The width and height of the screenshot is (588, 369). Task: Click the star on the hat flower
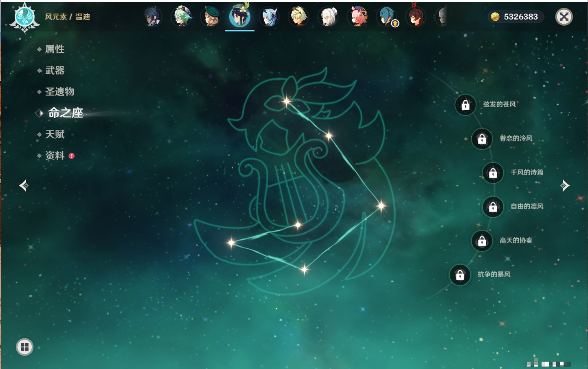pos(287,101)
